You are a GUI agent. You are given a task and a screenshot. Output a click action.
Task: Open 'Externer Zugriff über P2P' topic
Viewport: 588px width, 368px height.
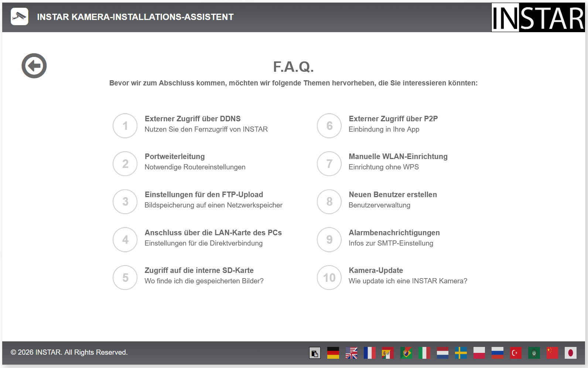point(393,119)
